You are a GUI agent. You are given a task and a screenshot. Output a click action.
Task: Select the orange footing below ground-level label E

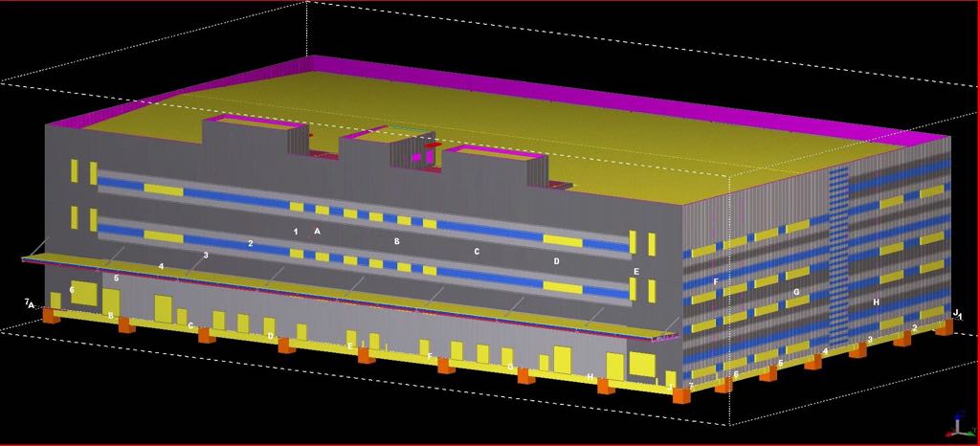click(367, 356)
